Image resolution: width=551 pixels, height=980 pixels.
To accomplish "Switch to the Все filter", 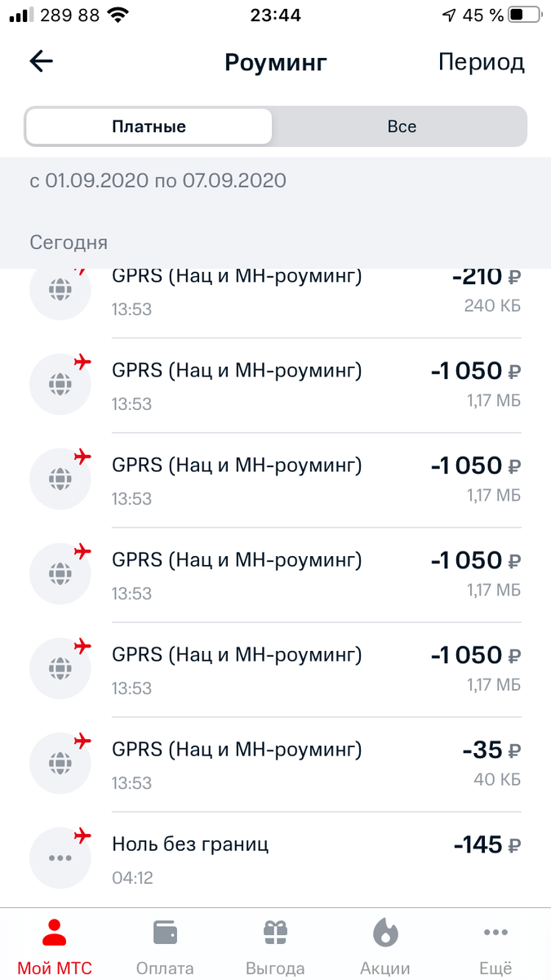I will (x=400, y=127).
